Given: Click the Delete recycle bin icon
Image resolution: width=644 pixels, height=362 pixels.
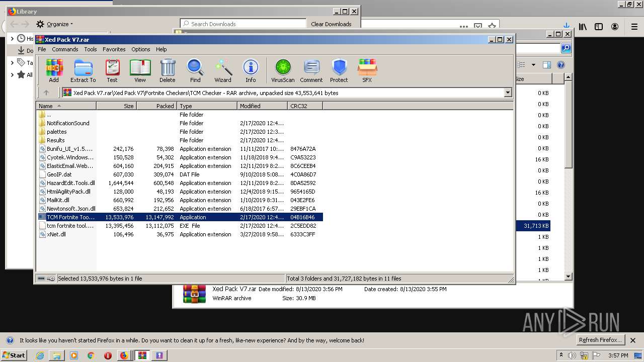Looking at the screenshot, I should [x=168, y=70].
